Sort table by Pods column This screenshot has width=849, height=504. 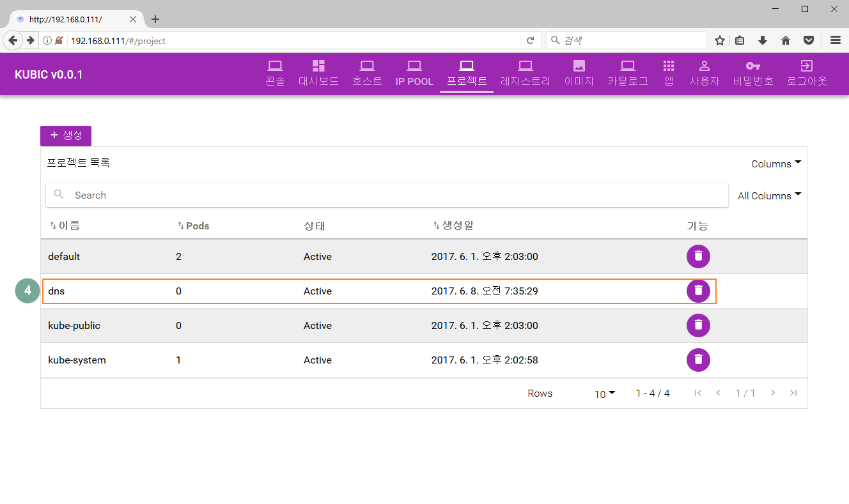point(193,225)
